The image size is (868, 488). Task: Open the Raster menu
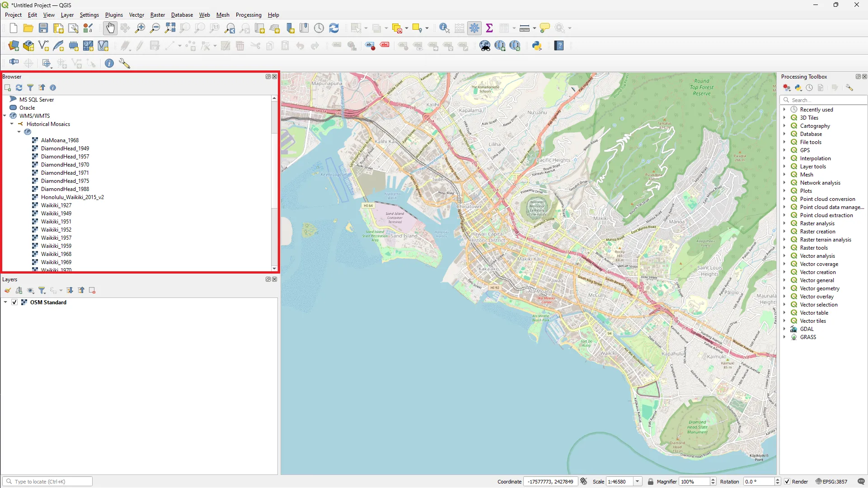point(157,15)
